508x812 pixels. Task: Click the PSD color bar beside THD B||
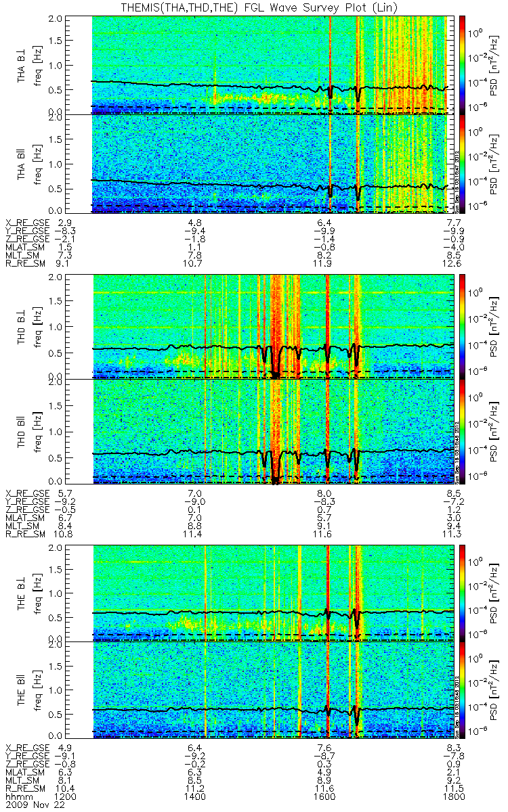tap(463, 430)
